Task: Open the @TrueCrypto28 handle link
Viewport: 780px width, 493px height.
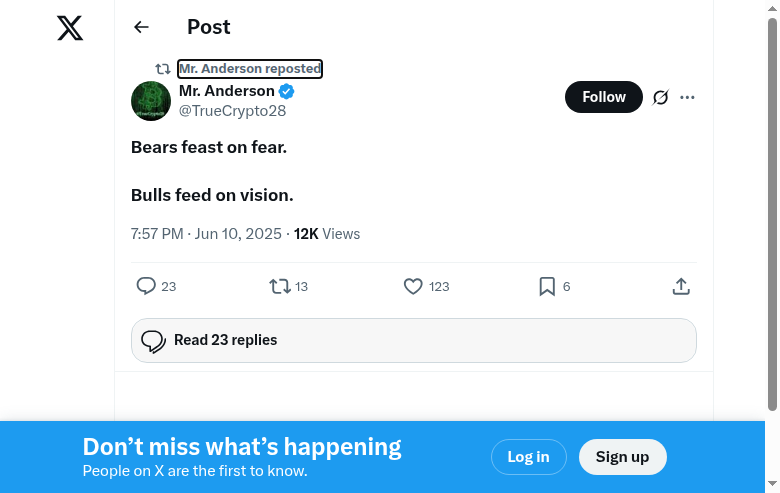Action: pyautogui.click(x=232, y=111)
